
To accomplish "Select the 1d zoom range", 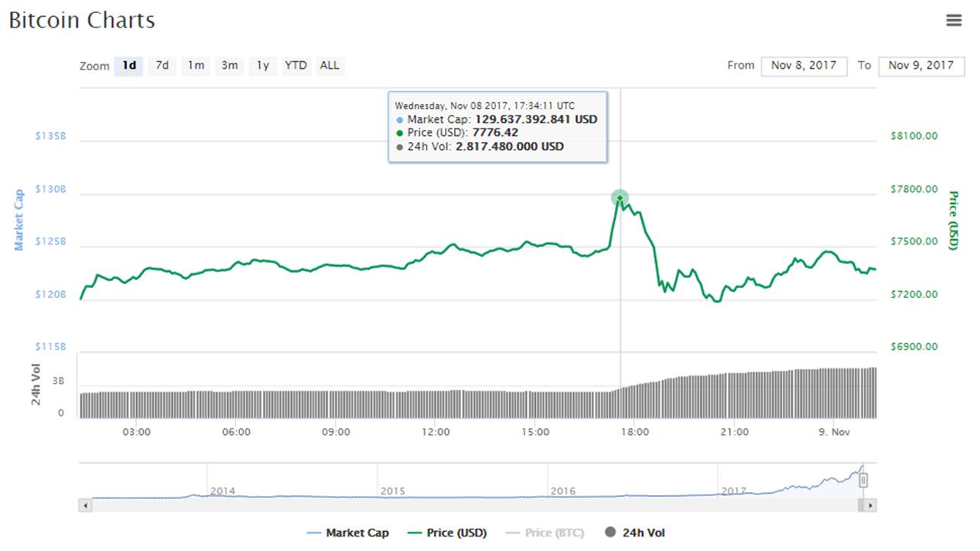I will pyautogui.click(x=130, y=66).
